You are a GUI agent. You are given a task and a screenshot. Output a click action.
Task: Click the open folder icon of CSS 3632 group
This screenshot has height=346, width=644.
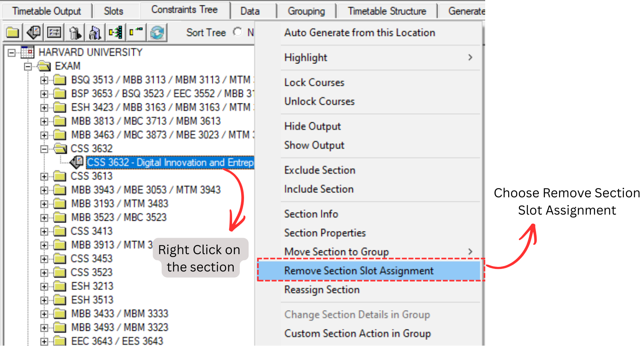click(x=60, y=148)
